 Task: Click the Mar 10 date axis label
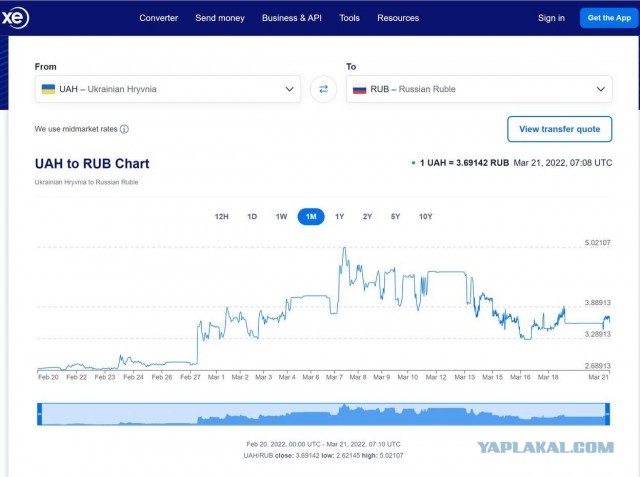pos(408,377)
